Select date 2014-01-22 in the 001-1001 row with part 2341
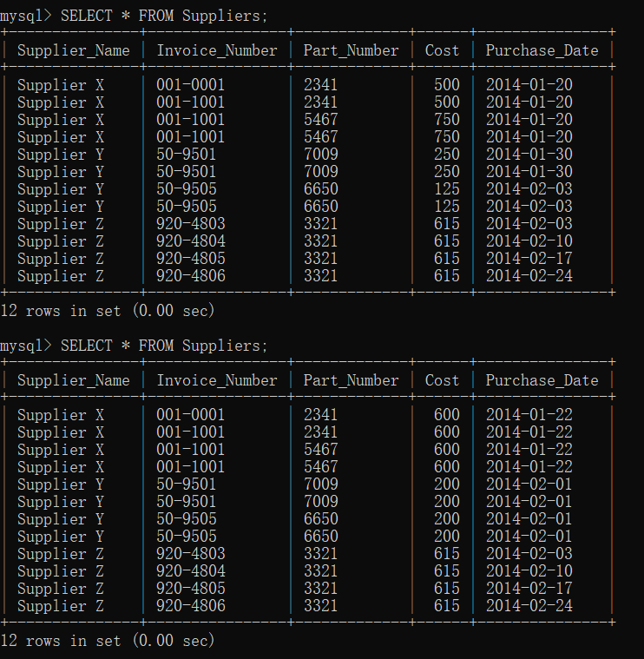644x659 pixels. (x=529, y=432)
